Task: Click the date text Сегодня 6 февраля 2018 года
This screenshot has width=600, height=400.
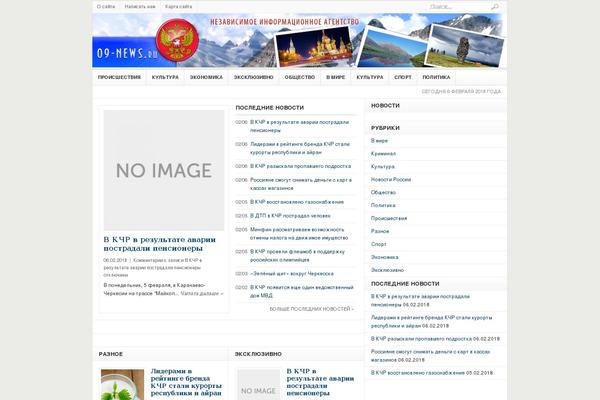Action: (x=461, y=91)
